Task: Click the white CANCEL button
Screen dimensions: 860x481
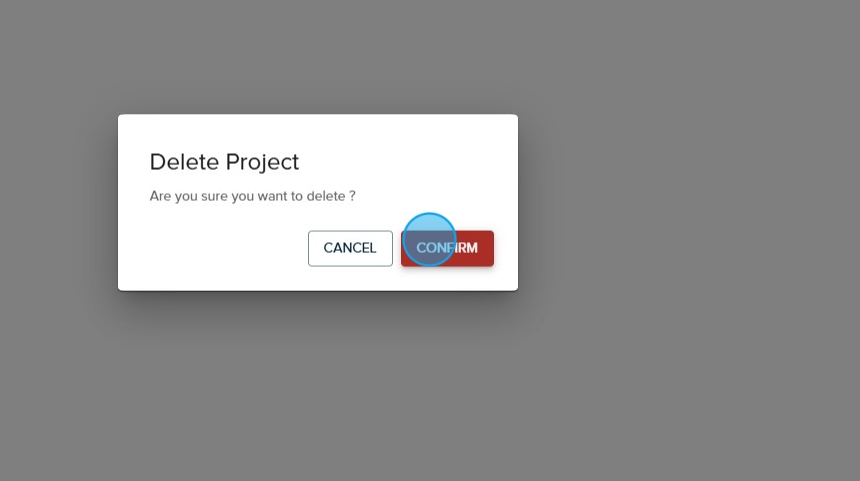Action: click(x=350, y=248)
